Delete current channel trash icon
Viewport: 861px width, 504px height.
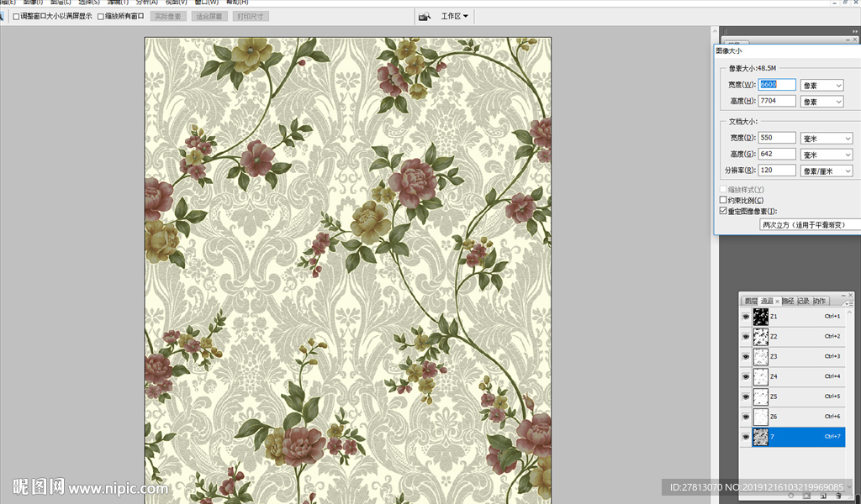[x=838, y=496]
